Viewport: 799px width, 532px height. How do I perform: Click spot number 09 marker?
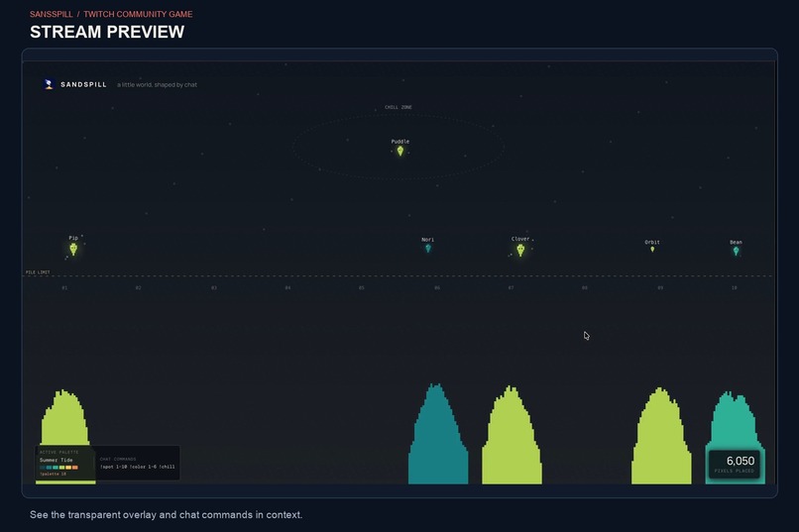[x=660, y=287]
